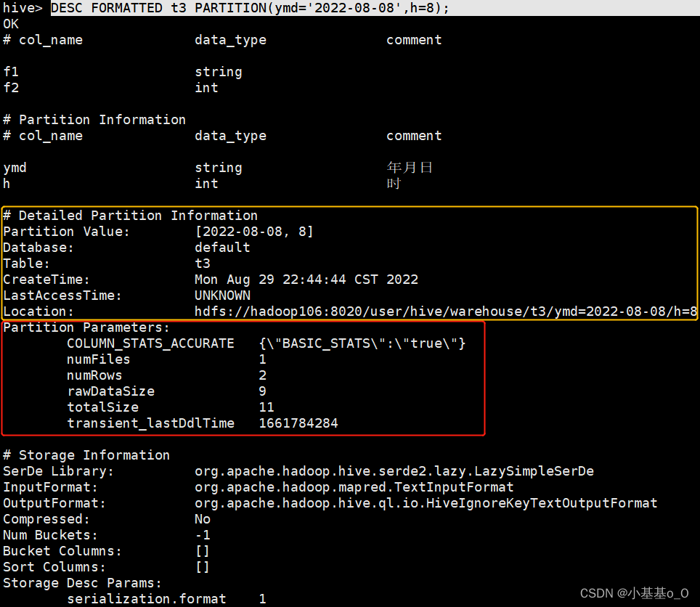The width and height of the screenshot is (700, 607).
Task: Select the transient_lastDdlTime timestamp
Action: pyautogui.click(x=300, y=423)
